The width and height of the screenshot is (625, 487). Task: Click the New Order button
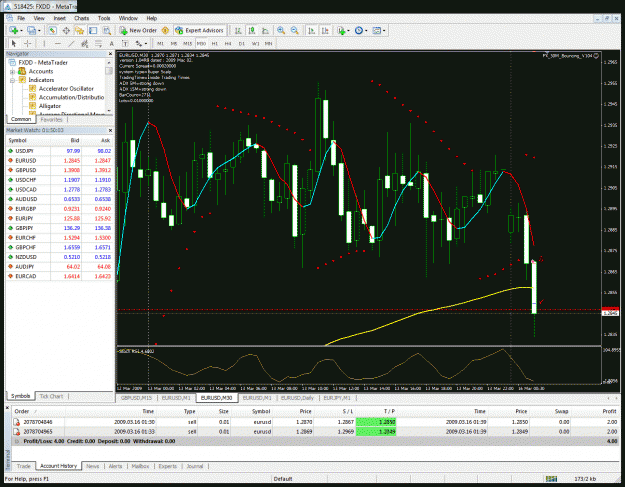point(138,30)
